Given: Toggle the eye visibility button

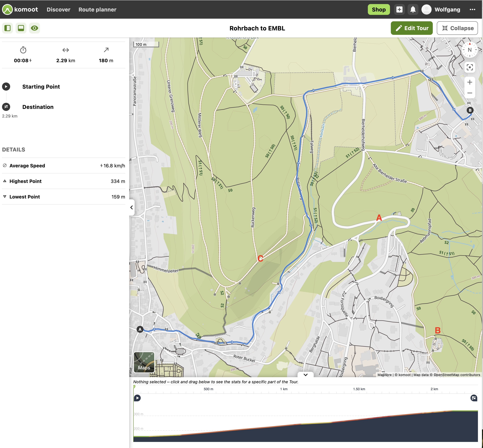Looking at the screenshot, I should 34,28.
